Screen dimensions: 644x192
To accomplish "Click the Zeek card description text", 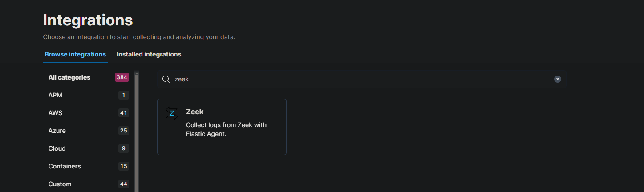I will point(226,129).
